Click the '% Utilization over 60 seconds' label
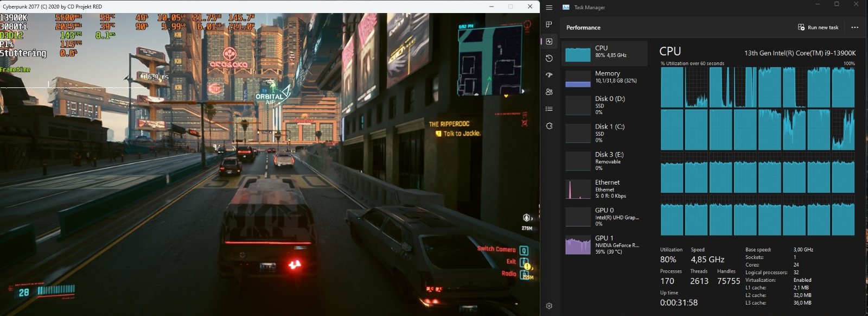This screenshot has width=868, height=316. coord(693,64)
